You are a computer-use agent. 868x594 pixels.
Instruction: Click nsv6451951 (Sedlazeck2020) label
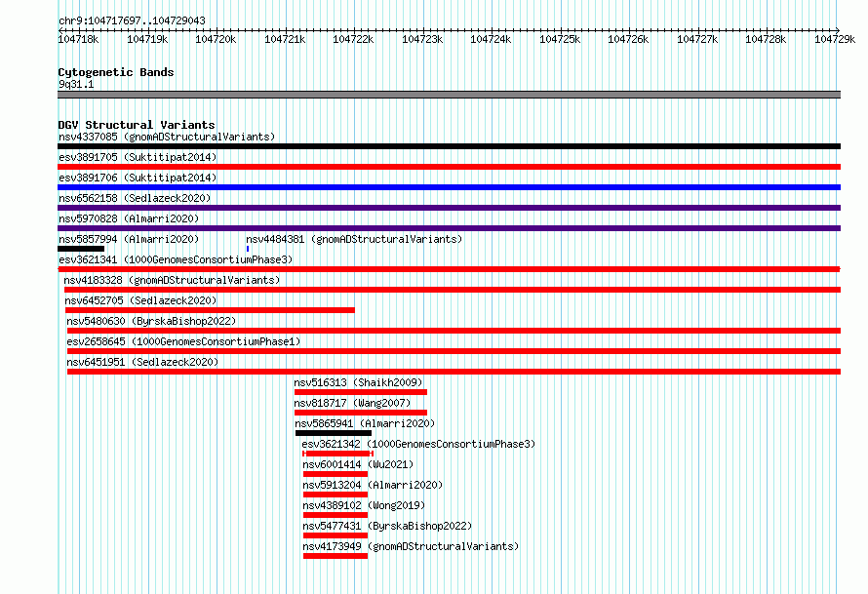coord(142,362)
